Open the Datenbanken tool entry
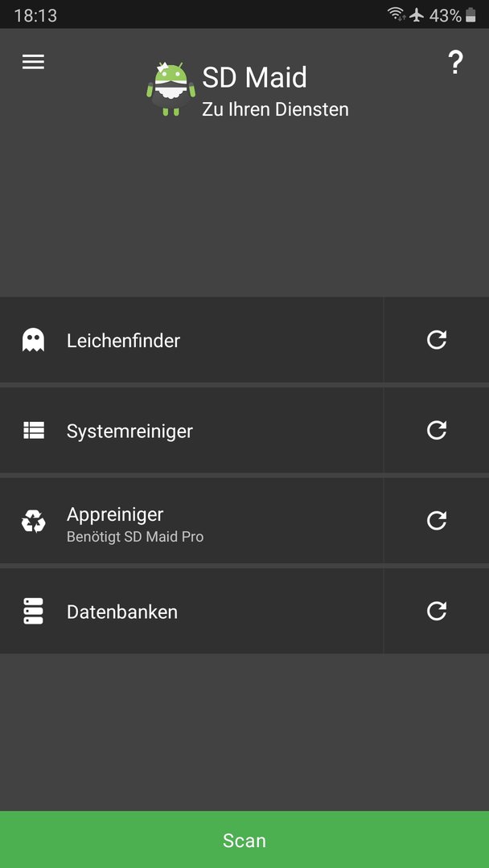 tap(191, 611)
